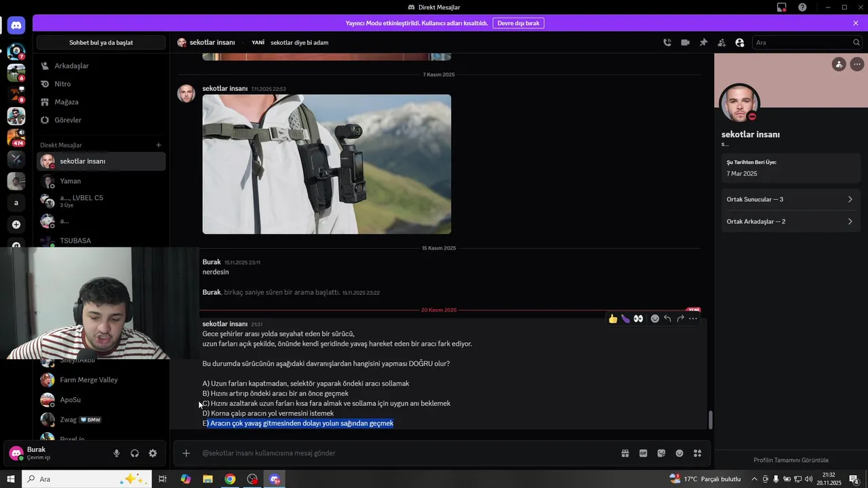Click the message input field

[x=407, y=453]
